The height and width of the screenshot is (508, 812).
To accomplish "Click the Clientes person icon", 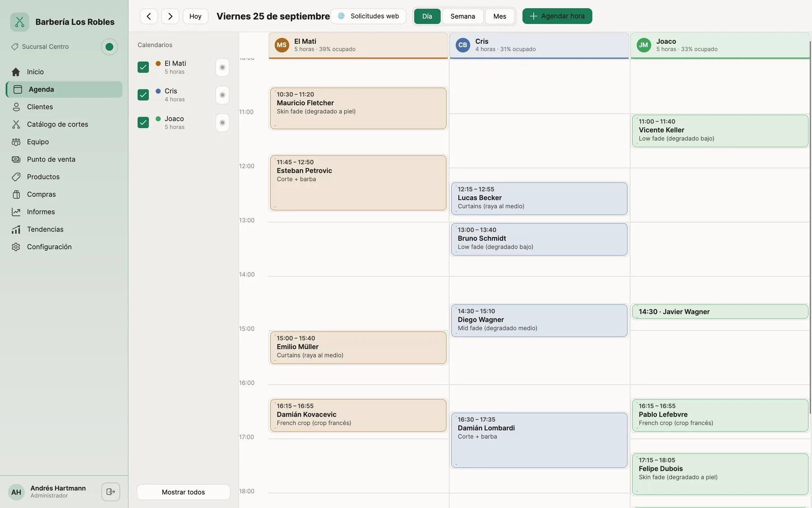I will point(16,107).
